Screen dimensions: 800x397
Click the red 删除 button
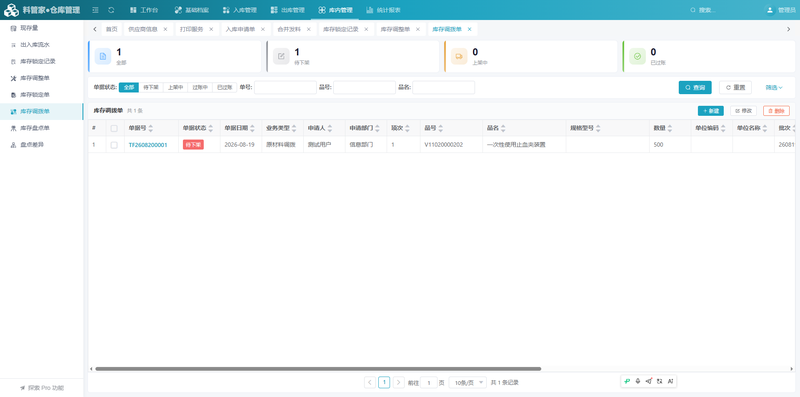[x=777, y=111]
